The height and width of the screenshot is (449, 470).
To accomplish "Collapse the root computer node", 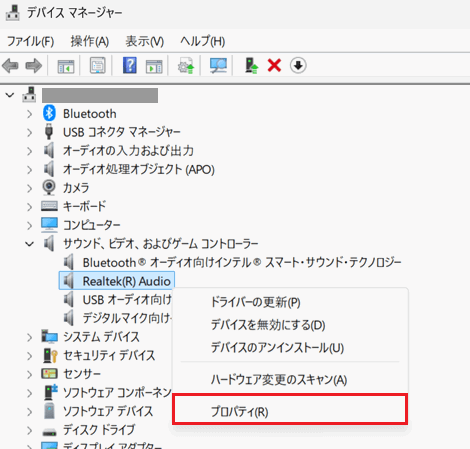I will point(10,95).
